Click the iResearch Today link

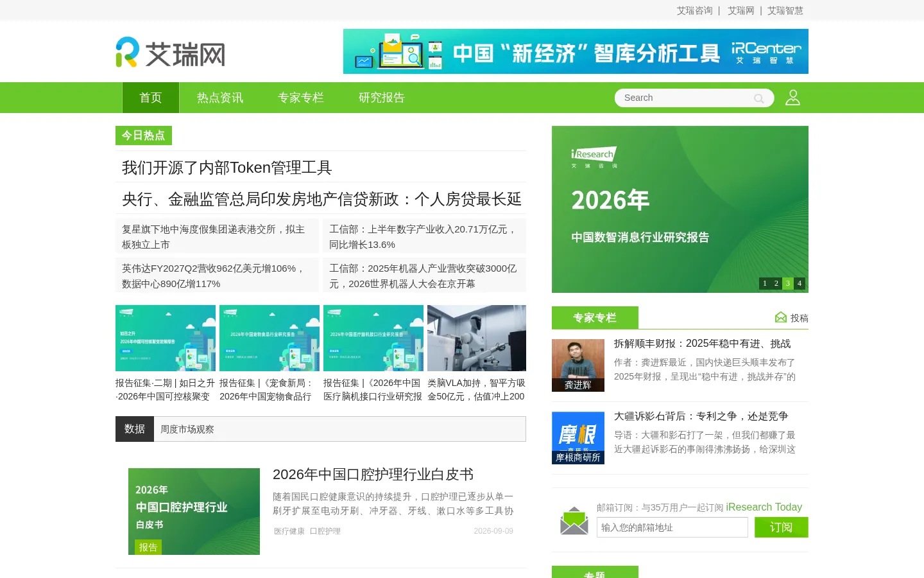(764, 507)
